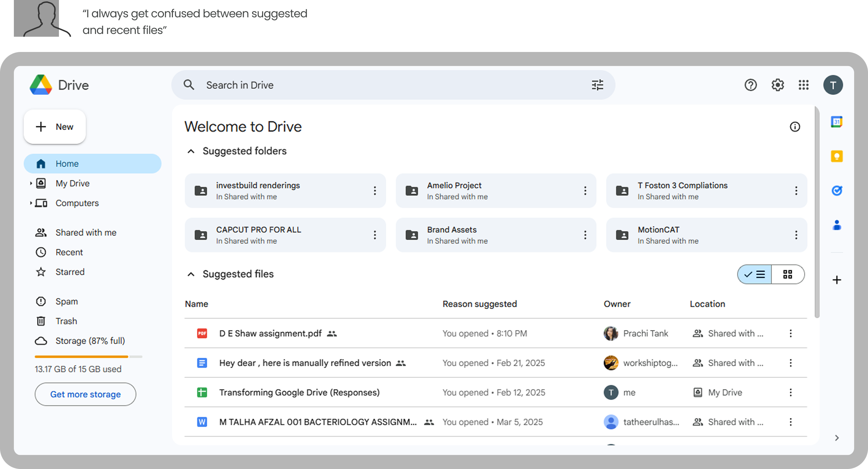Click 13.17 GB of 15 GB used text
The height and width of the screenshot is (469, 868).
coord(78,369)
